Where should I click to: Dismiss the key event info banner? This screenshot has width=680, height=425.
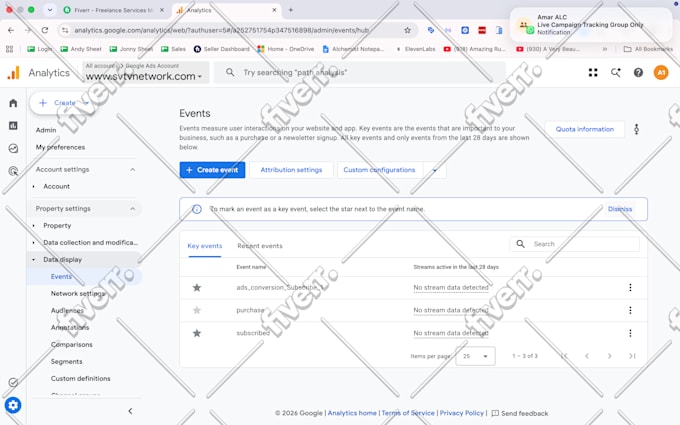click(620, 209)
